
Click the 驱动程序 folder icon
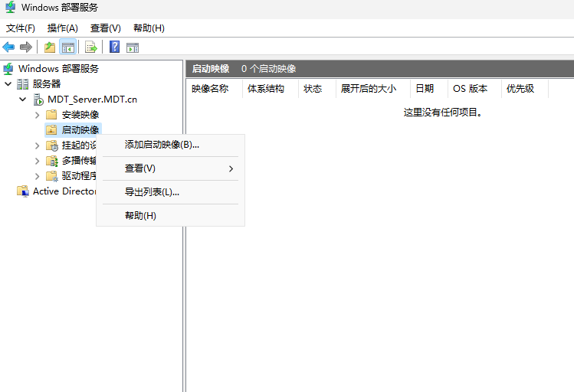point(52,176)
